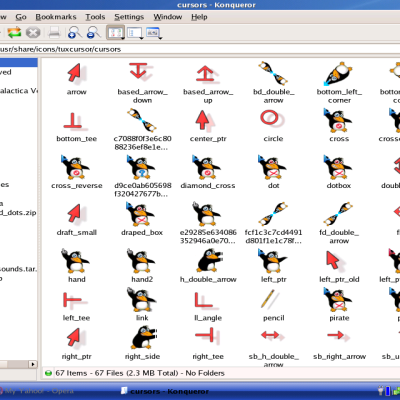Select the center_ptr cursor file

[208, 126]
